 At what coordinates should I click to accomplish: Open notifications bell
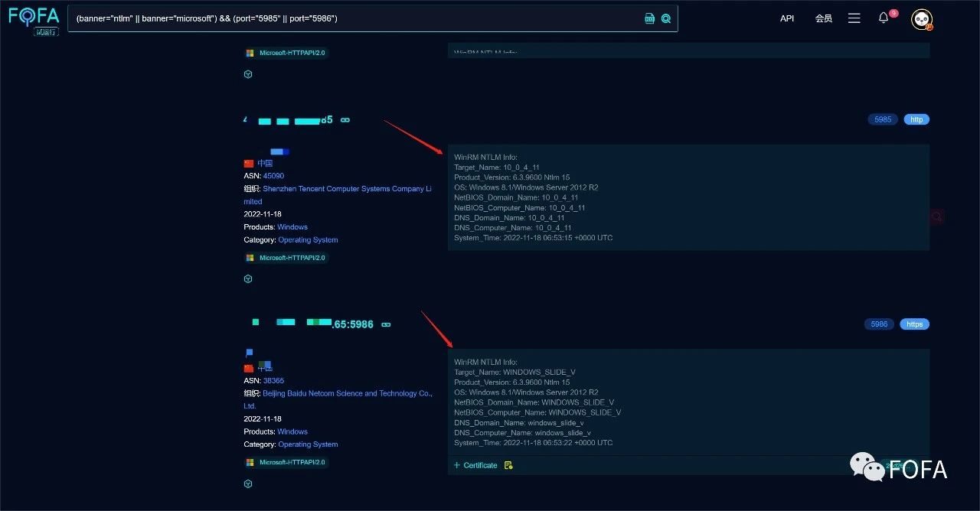pos(884,18)
